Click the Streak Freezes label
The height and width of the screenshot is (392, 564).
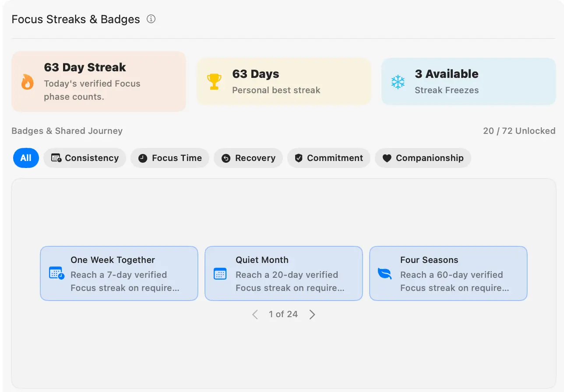tap(447, 90)
